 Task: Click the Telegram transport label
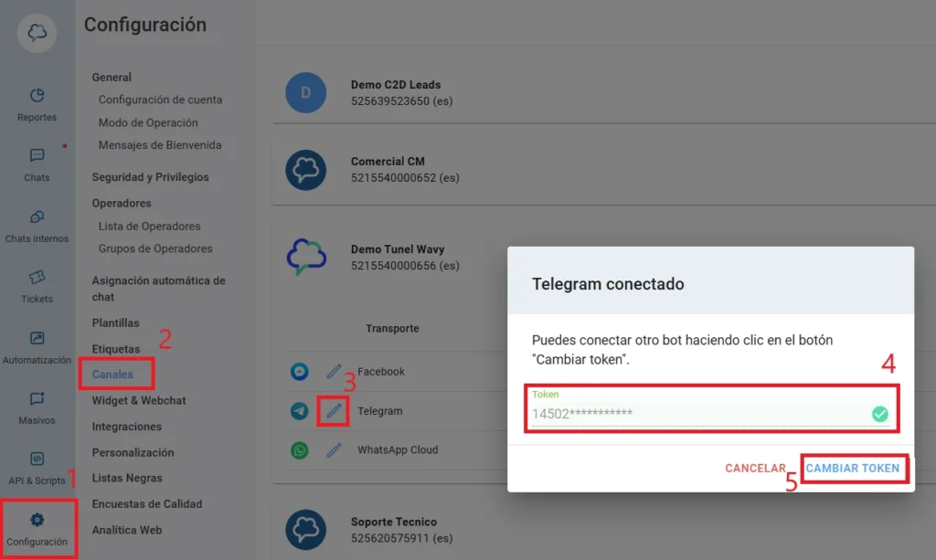click(x=379, y=411)
